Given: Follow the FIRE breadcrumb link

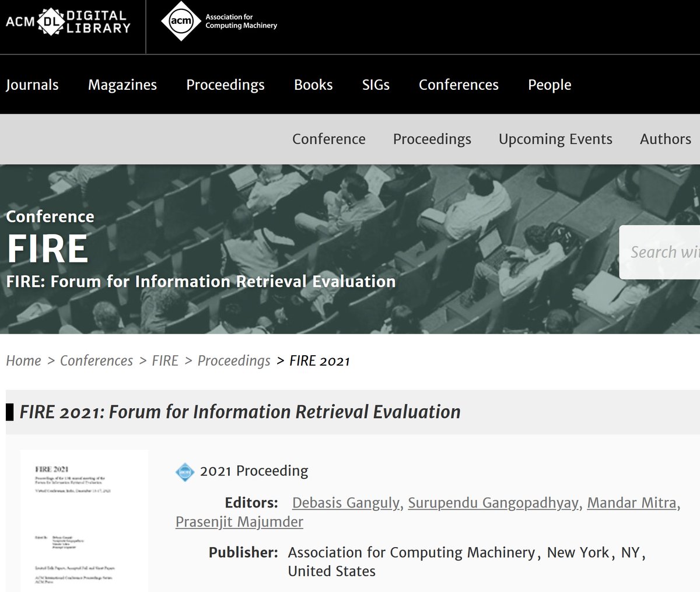Looking at the screenshot, I should (x=165, y=361).
